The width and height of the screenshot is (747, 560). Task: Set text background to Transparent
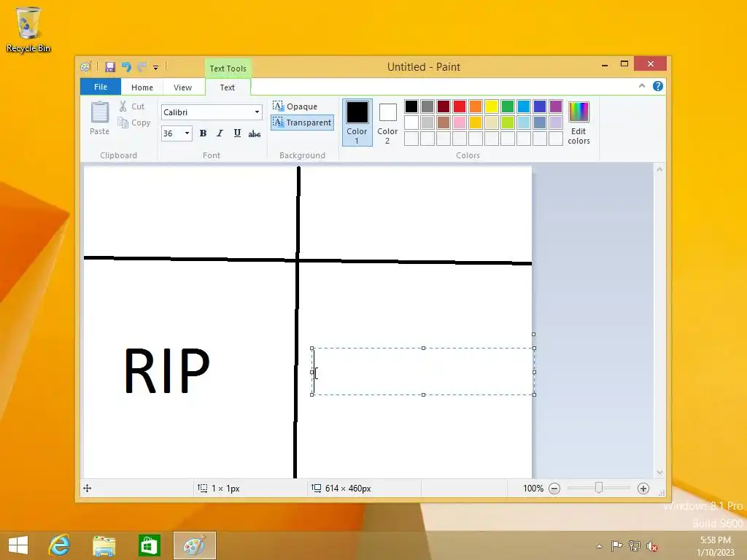302,122
